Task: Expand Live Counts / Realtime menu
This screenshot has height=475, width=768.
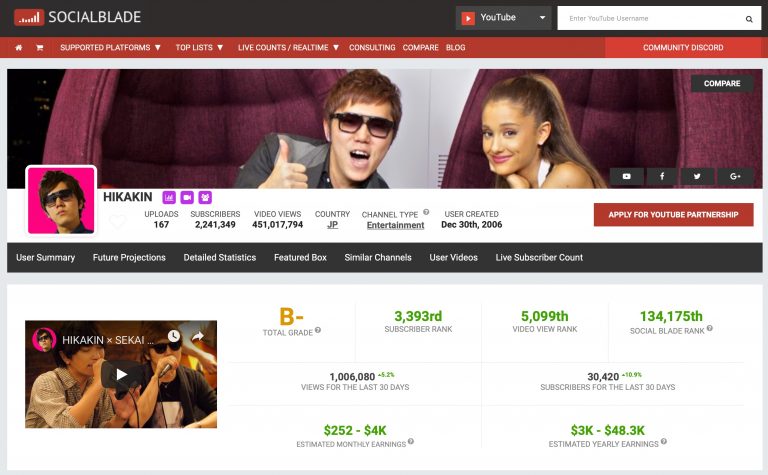Action: [x=288, y=48]
